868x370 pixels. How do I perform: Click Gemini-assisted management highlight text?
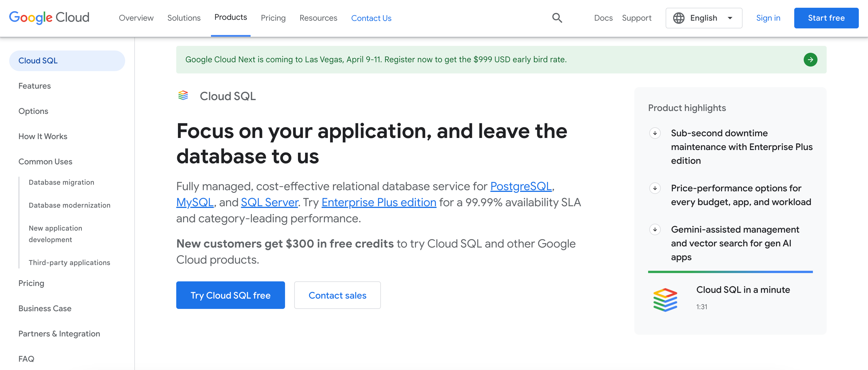735,243
